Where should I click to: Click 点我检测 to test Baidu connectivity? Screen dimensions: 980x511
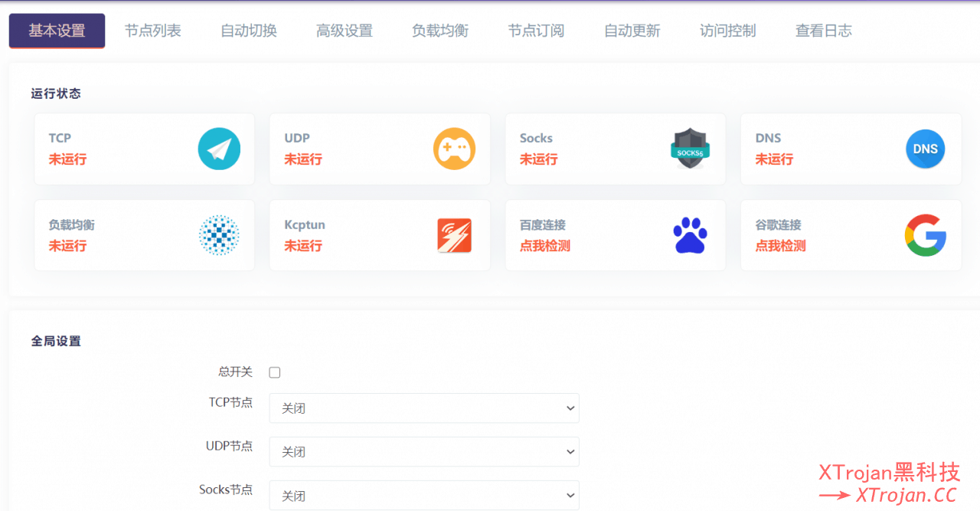tap(544, 244)
